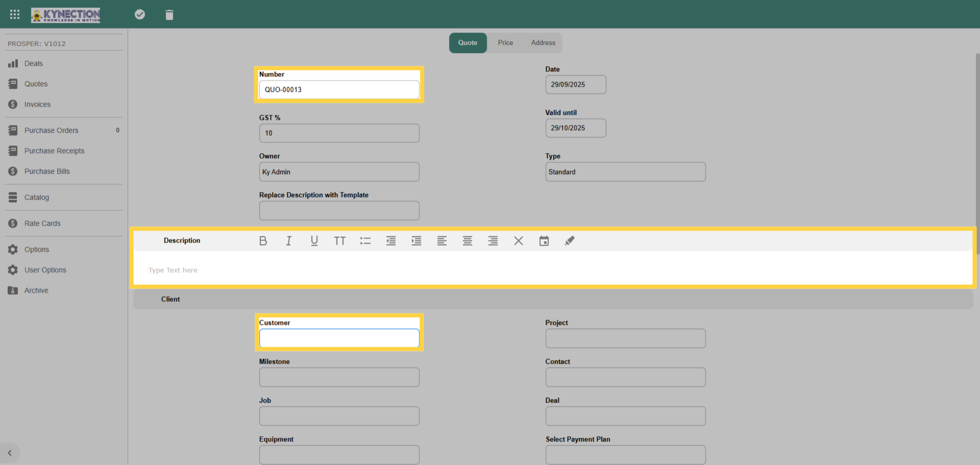Open the Owner field showing Ky Admin
Image resolution: width=980 pixels, height=465 pixels.
tap(339, 172)
